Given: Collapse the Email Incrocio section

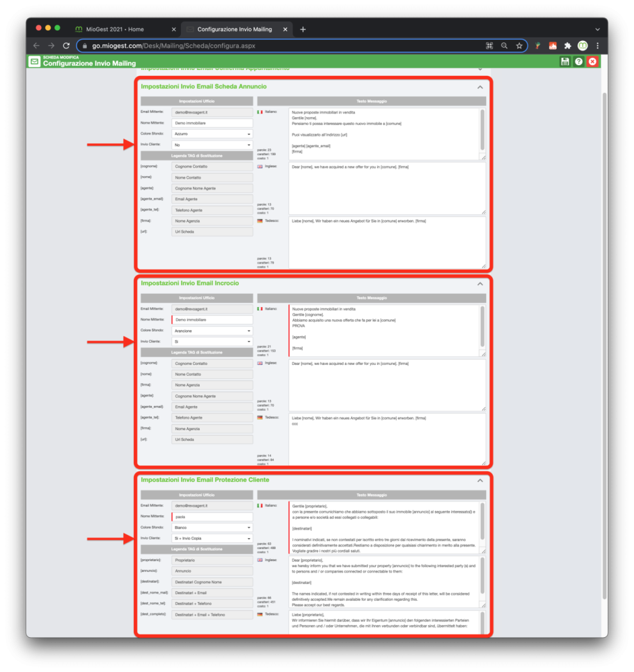Looking at the screenshot, I should click(x=480, y=284).
